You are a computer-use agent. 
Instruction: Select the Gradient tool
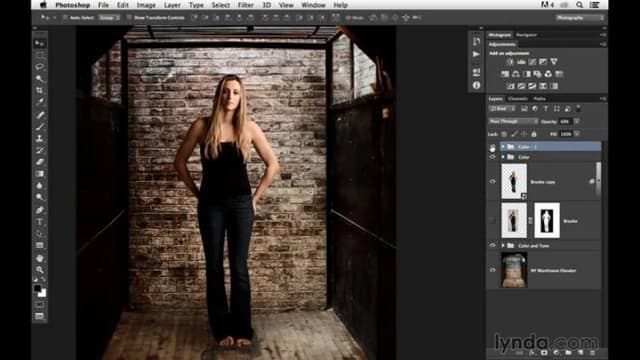click(x=40, y=174)
